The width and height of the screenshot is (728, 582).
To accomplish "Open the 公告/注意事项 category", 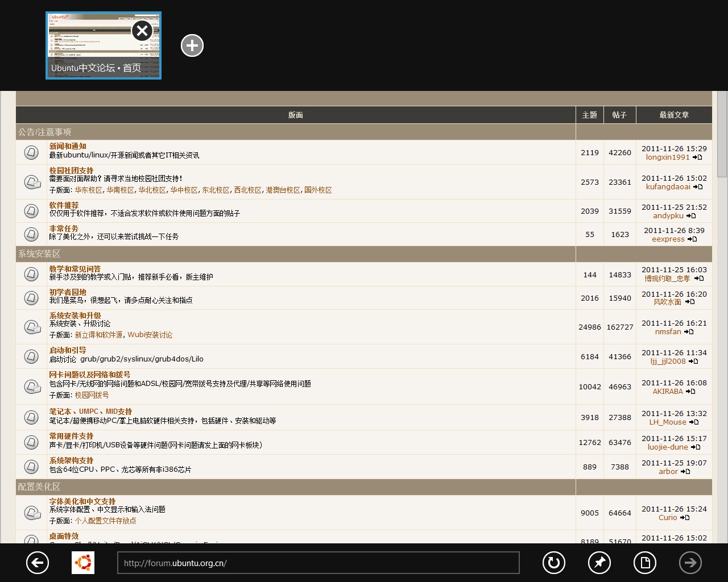I will tap(44, 132).
